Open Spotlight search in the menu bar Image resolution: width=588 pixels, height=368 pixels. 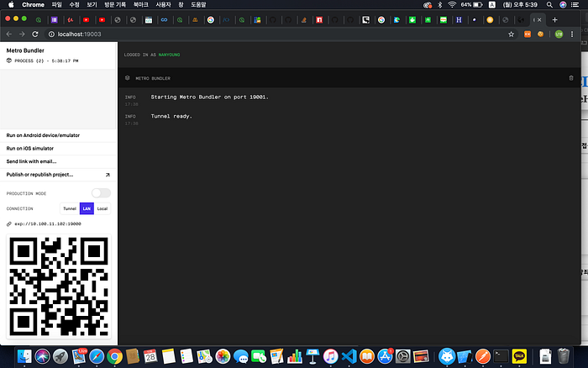[549, 4]
